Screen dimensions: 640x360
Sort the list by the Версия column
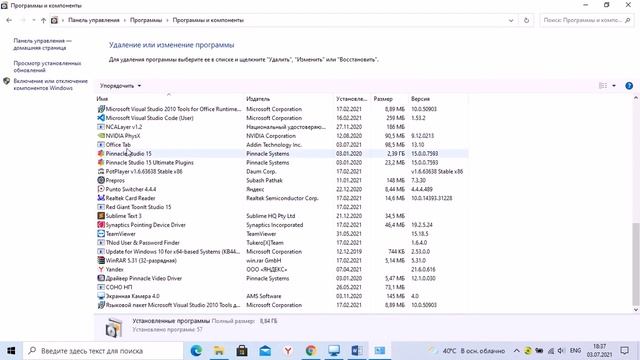click(x=438, y=99)
